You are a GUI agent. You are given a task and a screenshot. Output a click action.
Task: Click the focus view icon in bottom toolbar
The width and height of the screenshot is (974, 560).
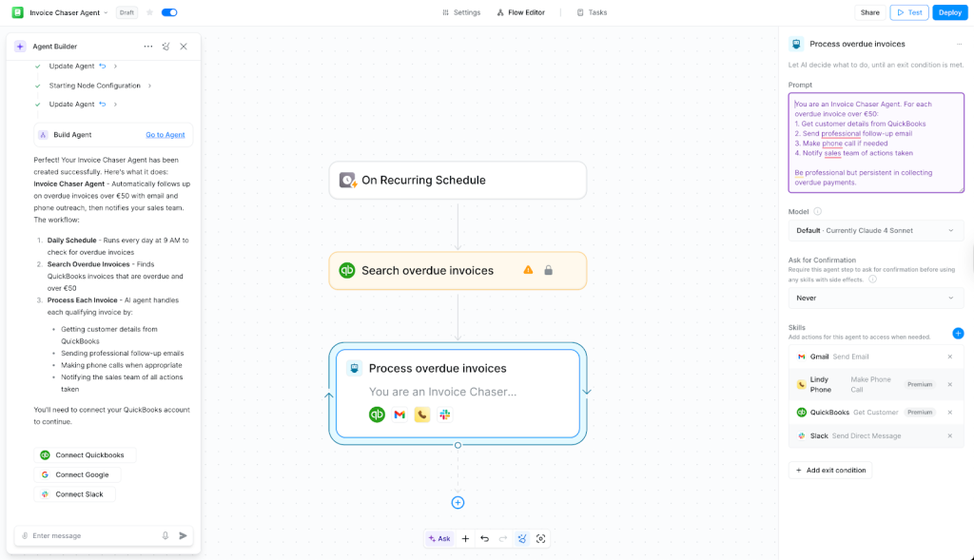coord(541,538)
